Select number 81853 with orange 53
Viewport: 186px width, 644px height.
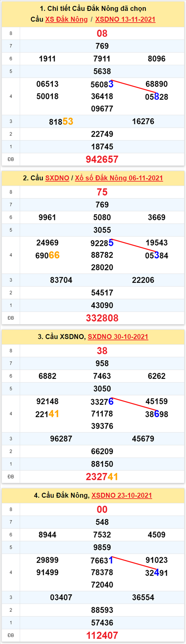coord(61,122)
